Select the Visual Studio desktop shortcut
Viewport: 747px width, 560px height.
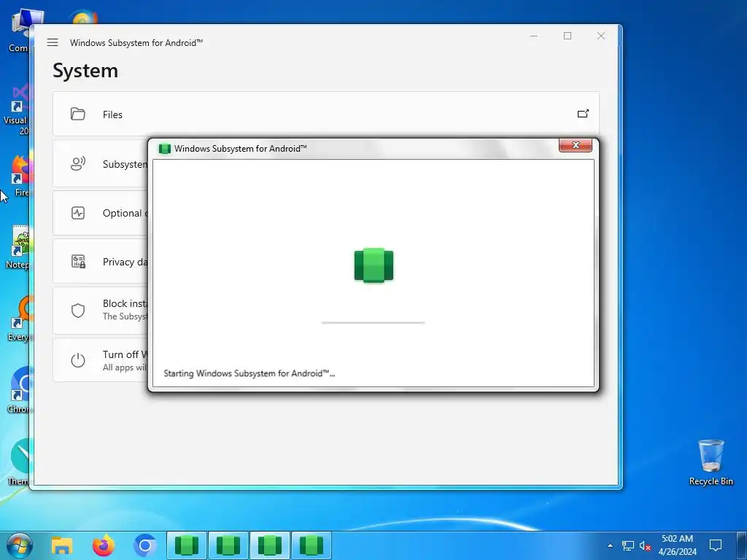click(16, 111)
